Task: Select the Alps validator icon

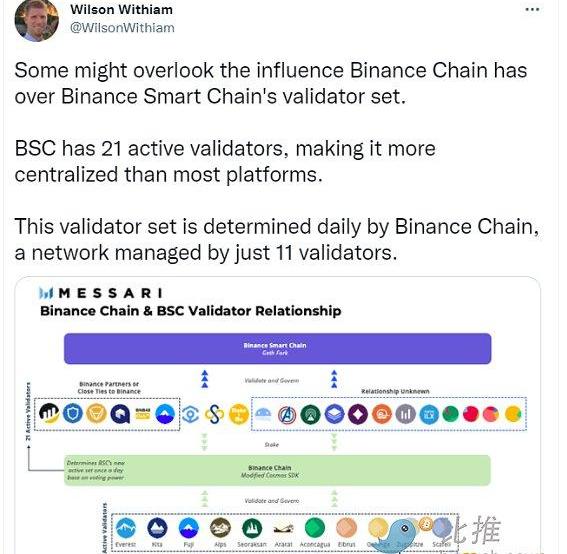Action: tap(220, 528)
